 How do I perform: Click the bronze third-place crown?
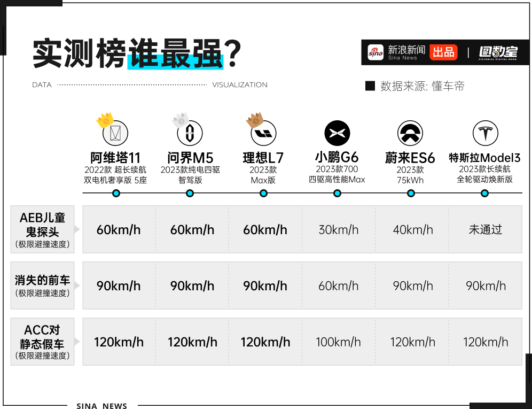click(254, 120)
